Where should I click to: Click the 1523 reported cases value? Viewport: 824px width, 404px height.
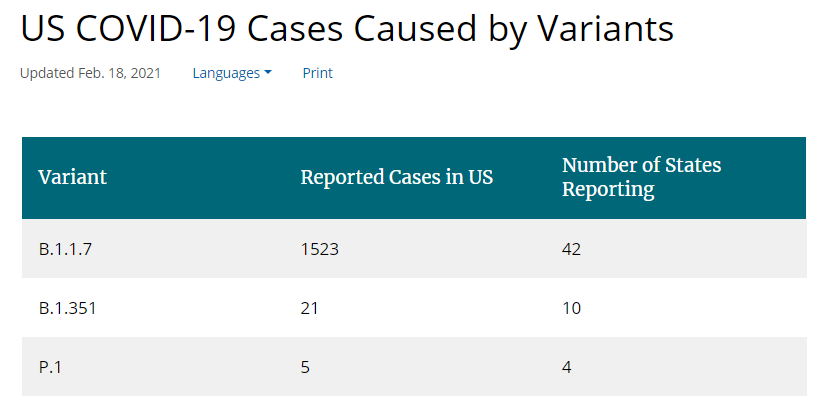(x=320, y=249)
